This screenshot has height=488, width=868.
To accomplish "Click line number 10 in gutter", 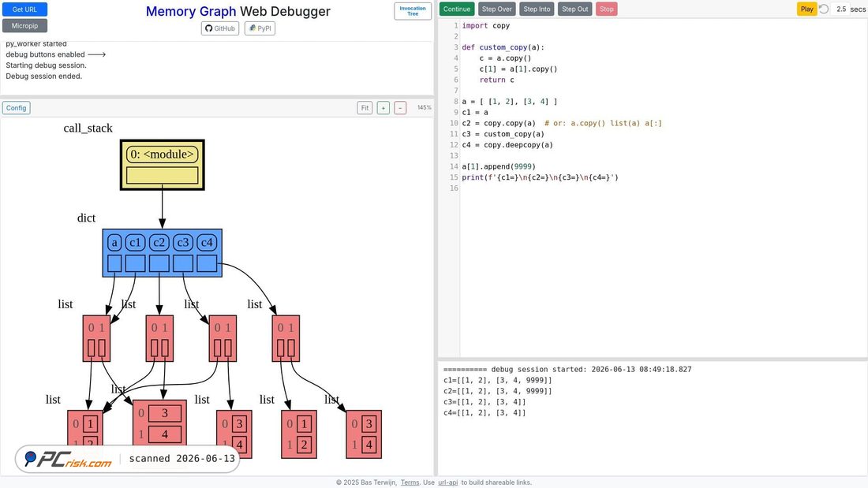I will [x=454, y=124].
